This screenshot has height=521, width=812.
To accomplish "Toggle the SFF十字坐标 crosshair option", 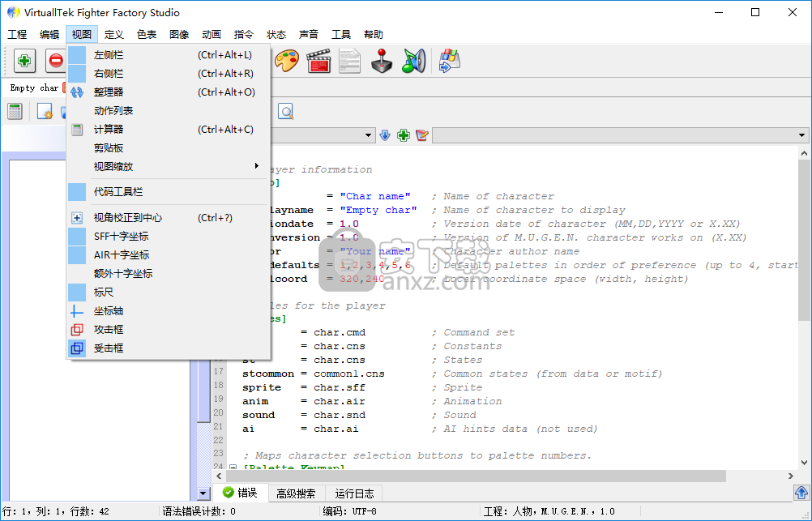I will (169, 236).
